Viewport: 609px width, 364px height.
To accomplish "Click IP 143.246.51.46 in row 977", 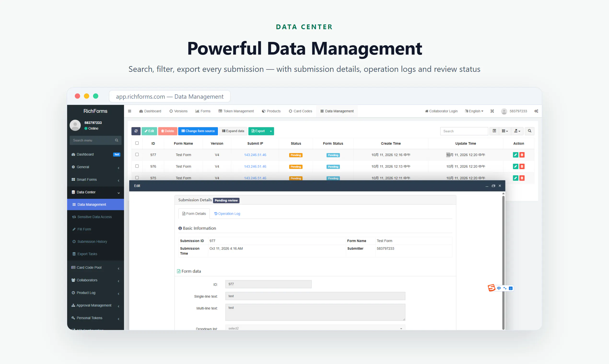I will pyautogui.click(x=255, y=155).
